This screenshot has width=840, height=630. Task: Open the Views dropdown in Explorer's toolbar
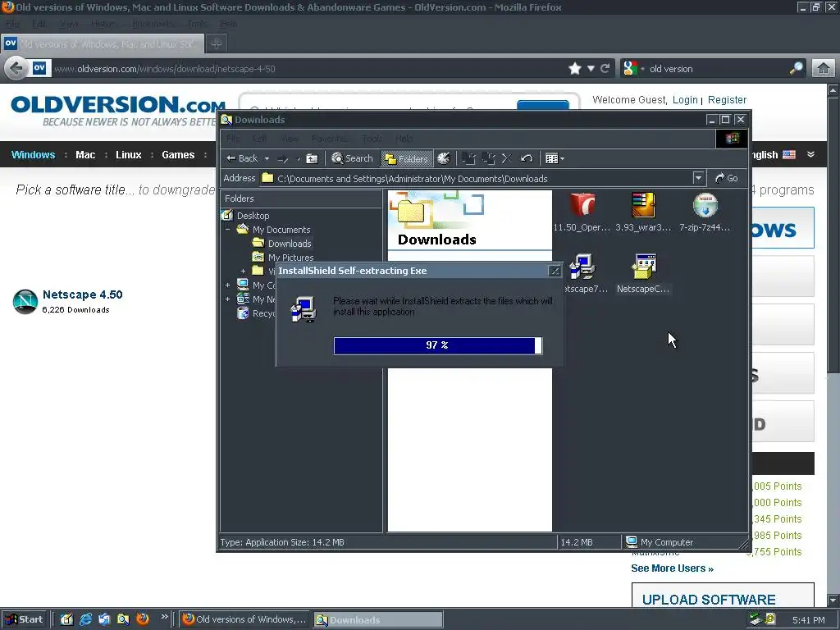[555, 158]
